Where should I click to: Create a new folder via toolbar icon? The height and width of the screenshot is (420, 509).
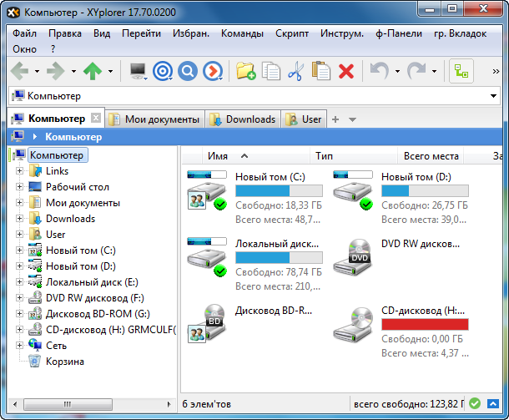(x=245, y=71)
